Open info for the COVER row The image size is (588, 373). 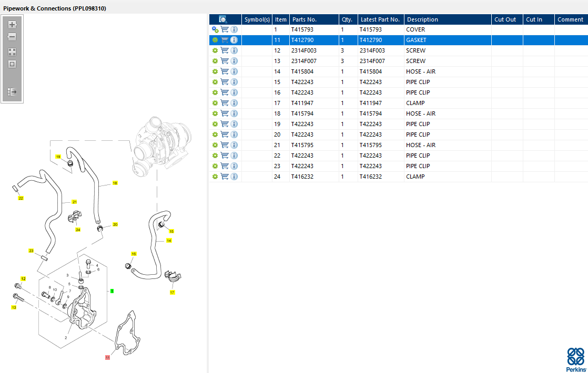coord(234,29)
